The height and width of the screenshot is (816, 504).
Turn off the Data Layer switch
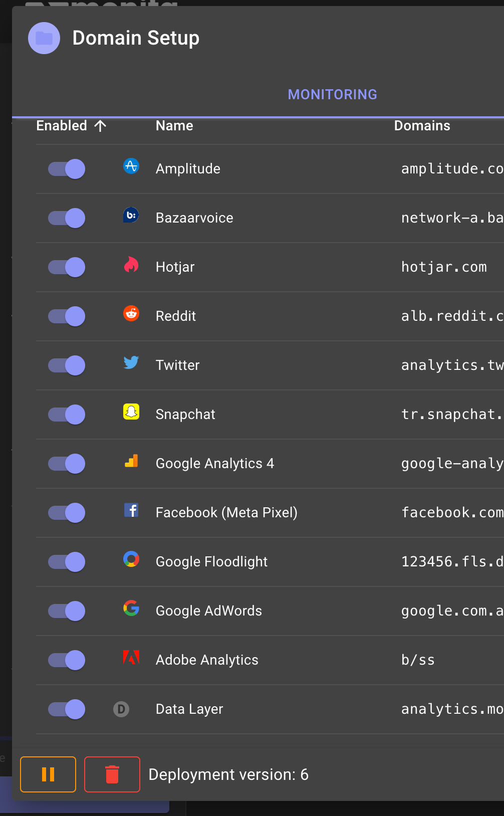67,709
